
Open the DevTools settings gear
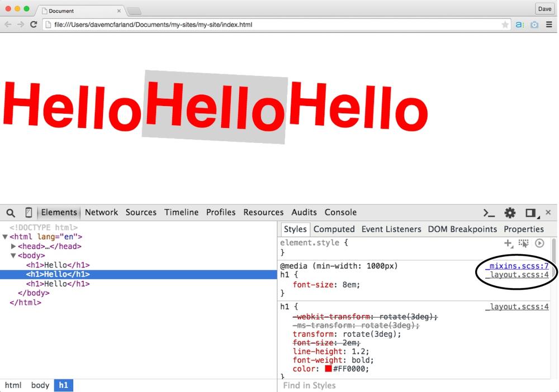pyautogui.click(x=510, y=213)
